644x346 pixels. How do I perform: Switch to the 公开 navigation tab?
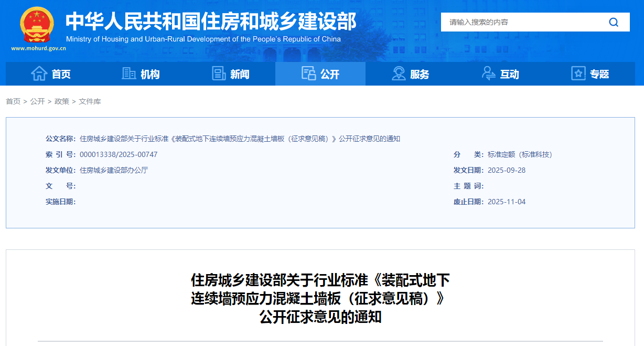tap(330, 74)
